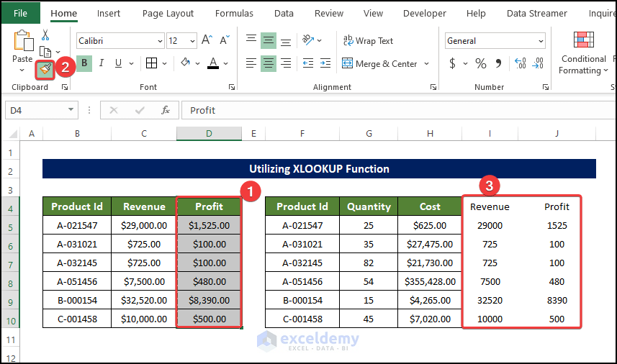Open the File tab
The height and width of the screenshot is (364, 617).
click(x=20, y=13)
